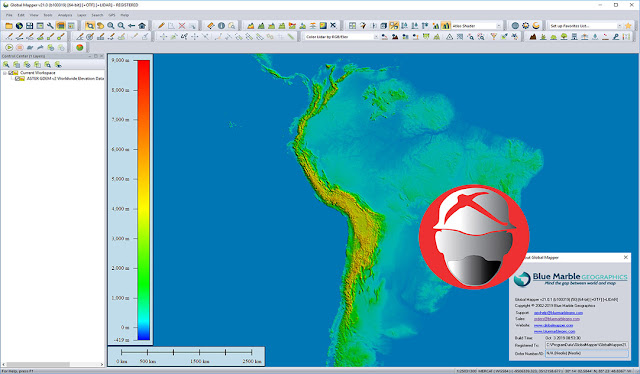Click the distance scale bar on the map
Image resolution: width=640 pixels, height=374 pixels.
pyautogui.click(x=187, y=352)
